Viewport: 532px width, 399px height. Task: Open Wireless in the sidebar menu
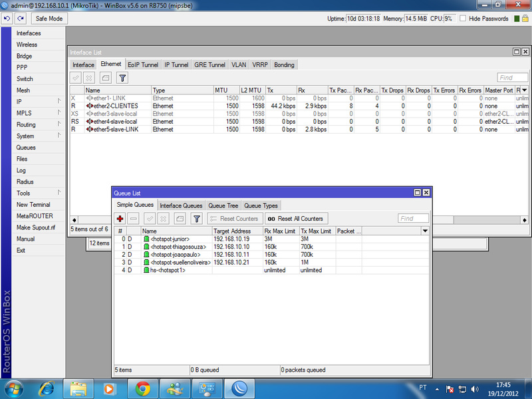tap(38, 45)
